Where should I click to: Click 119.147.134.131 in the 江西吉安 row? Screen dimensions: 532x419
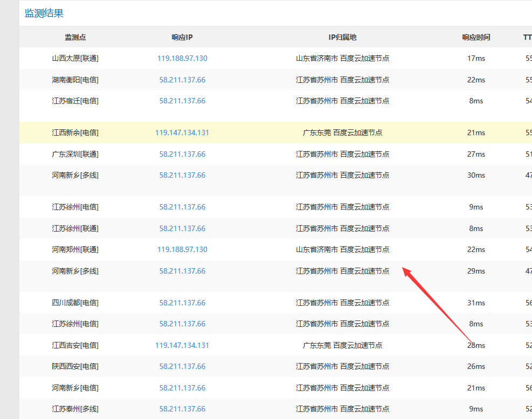click(x=182, y=345)
